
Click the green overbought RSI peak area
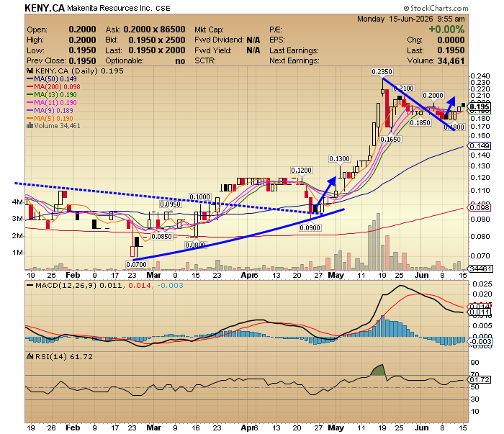coord(379,371)
